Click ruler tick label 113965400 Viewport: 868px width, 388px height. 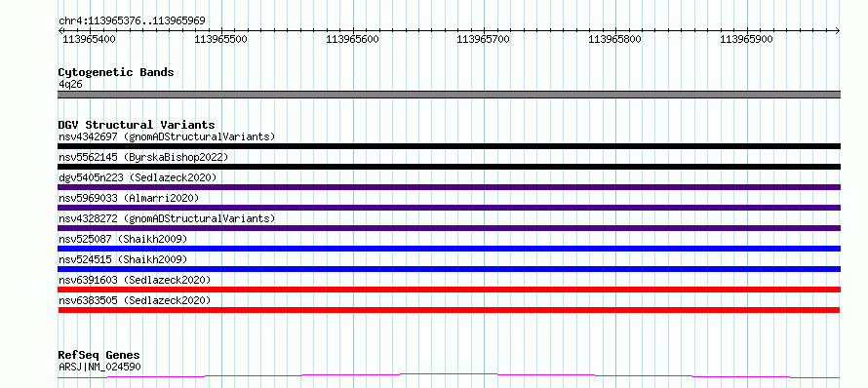[x=89, y=39]
